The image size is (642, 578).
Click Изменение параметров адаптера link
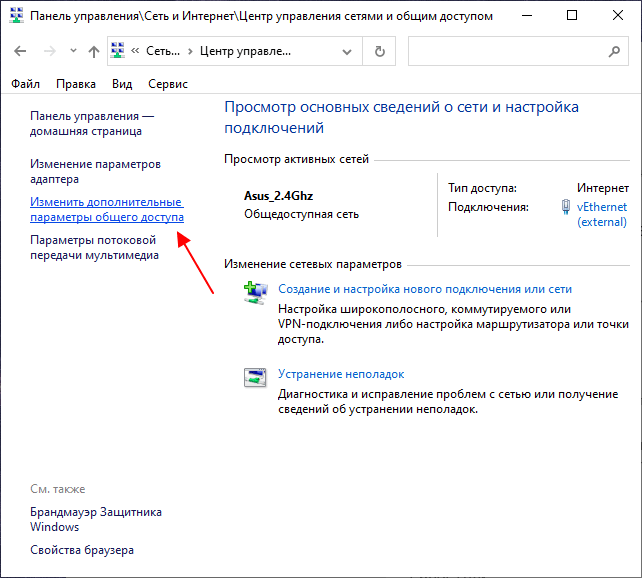click(x=95, y=171)
